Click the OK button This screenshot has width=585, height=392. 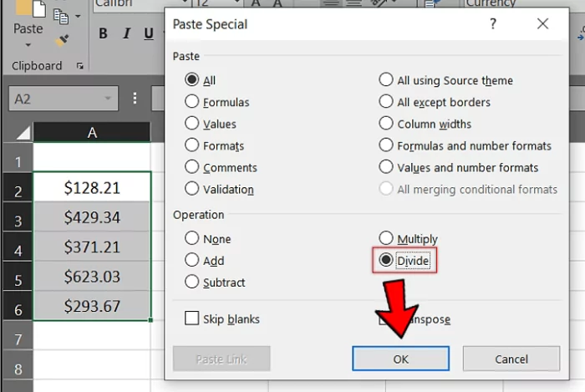[400, 359]
